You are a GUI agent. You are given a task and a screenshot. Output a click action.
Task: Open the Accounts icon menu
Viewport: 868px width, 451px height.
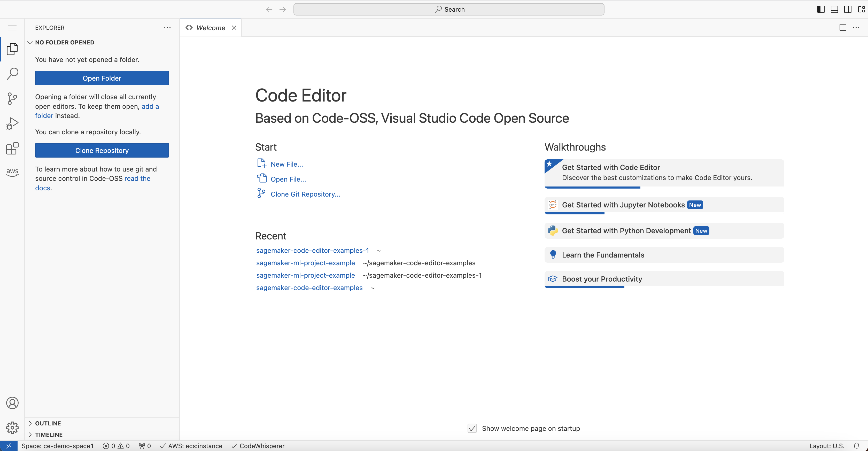pos(12,403)
